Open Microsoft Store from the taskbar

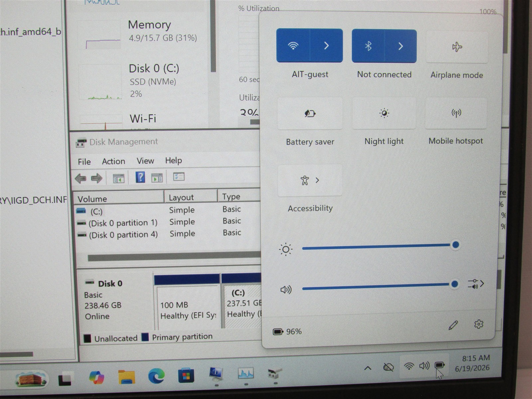(x=186, y=375)
